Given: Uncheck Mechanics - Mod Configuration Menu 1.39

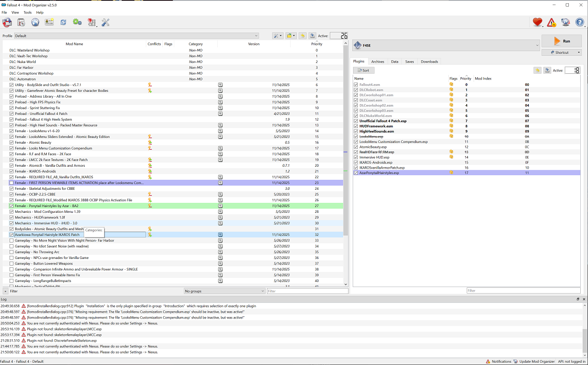Looking at the screenshot, I should click(12, 212).
